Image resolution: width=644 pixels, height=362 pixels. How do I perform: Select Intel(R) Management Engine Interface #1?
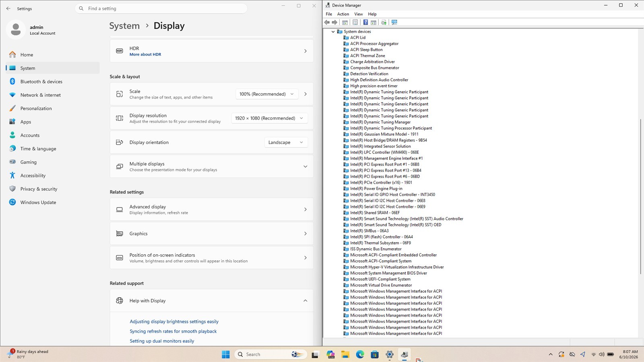[x=386, y=158]
